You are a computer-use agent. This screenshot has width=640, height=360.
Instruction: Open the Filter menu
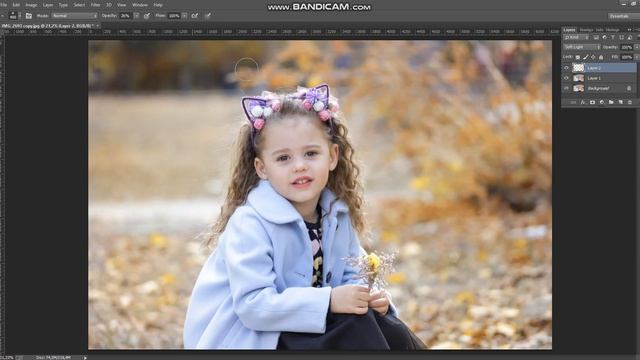click(x=96, y=5)
